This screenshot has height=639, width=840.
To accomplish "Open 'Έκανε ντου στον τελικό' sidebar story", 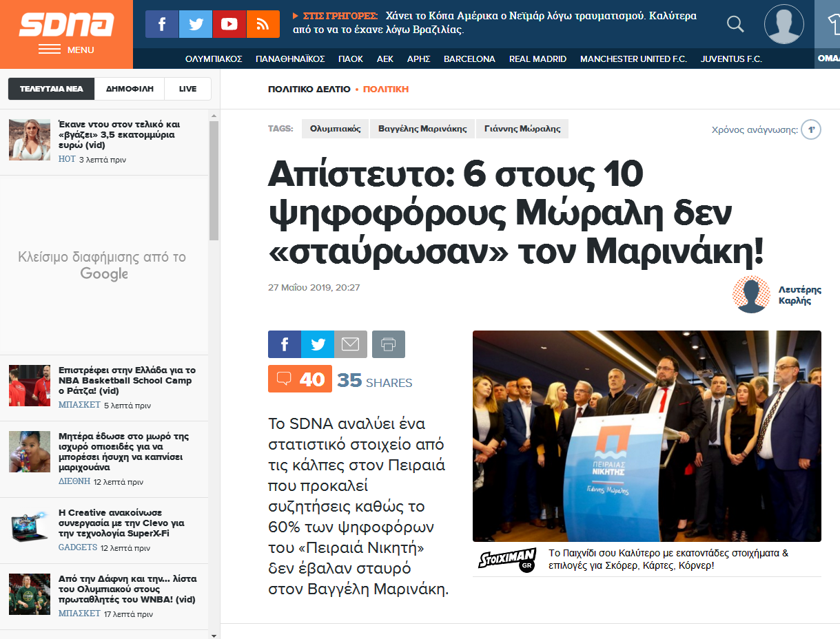I will pyautogui.click(x=119, y=135).
